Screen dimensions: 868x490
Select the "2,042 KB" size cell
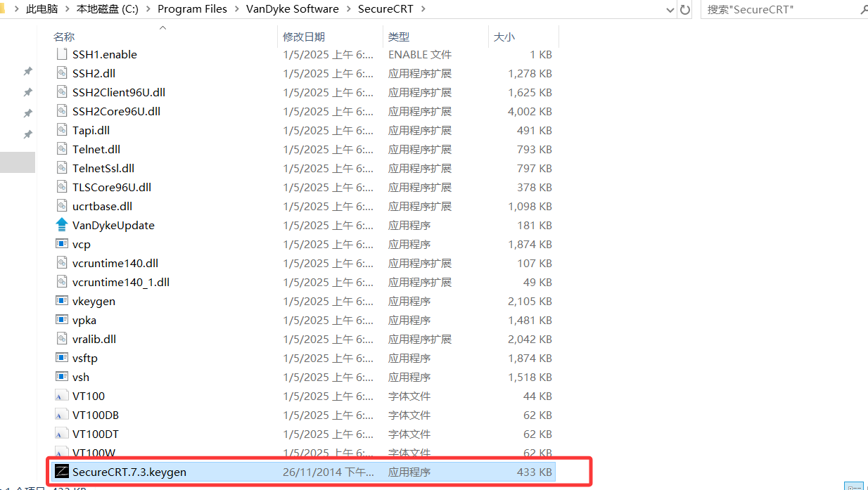click(530, 339)
